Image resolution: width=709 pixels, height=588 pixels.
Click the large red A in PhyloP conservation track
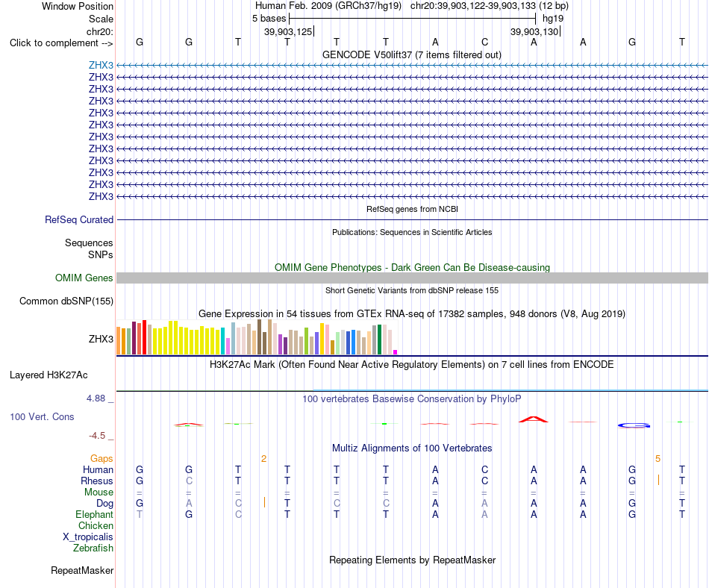point(534,419)
